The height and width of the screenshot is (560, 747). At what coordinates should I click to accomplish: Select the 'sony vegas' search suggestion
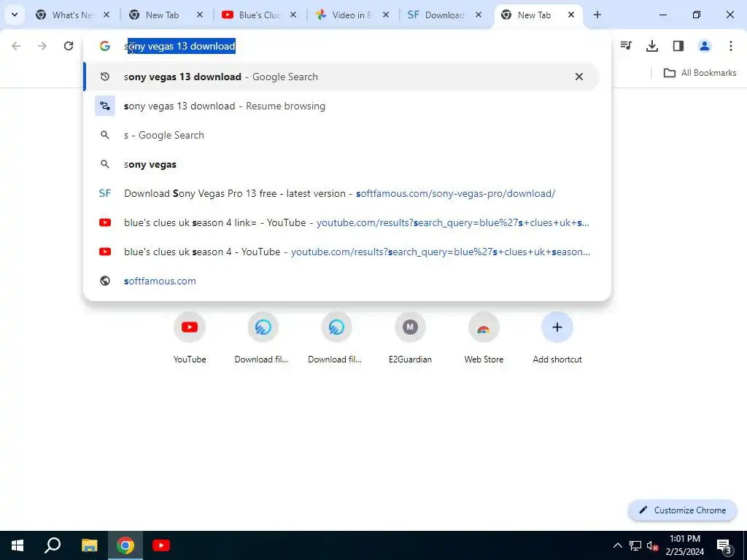tap(341, 164)
